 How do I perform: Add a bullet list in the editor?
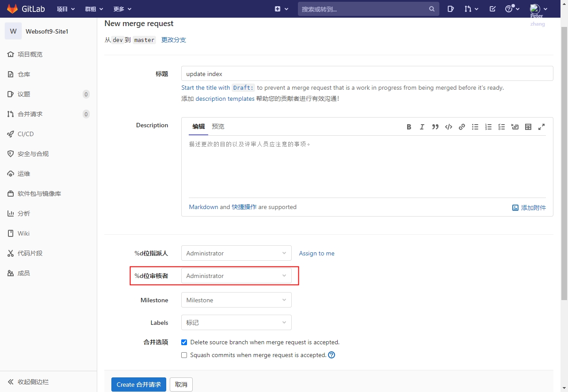(x=475, y=127)
